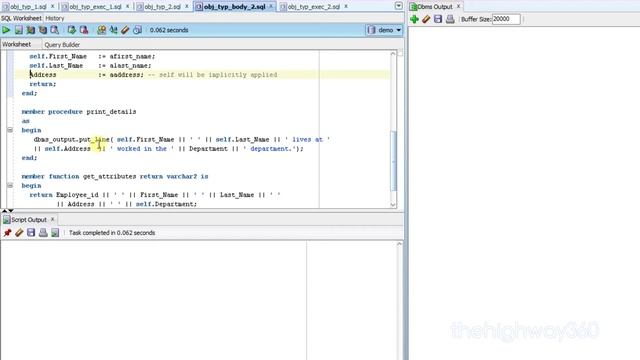
Task: Click the editor scrollbar up arrow
Action: tap(393, 54)
